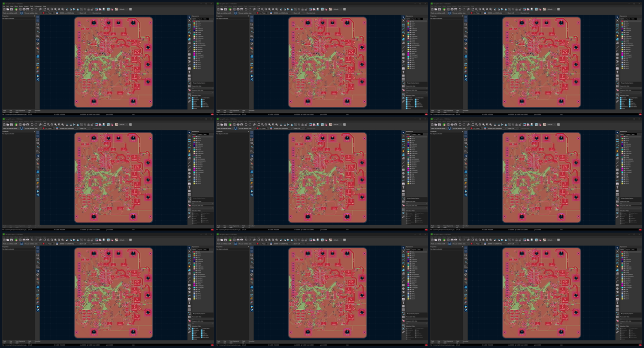Click Open board icon in top-center window toolbar
Viewport: 644px width, 348px height.
pyautogui.click(x=222, y=9)
